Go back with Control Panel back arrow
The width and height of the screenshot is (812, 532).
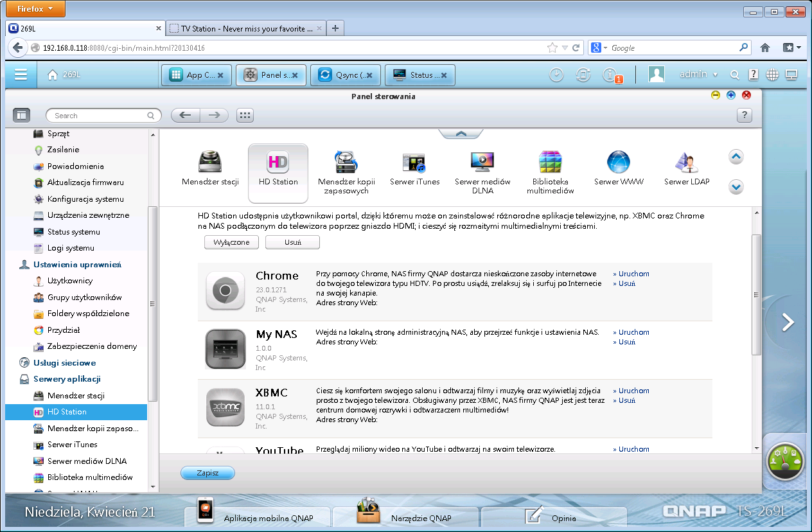pos(185,115)
